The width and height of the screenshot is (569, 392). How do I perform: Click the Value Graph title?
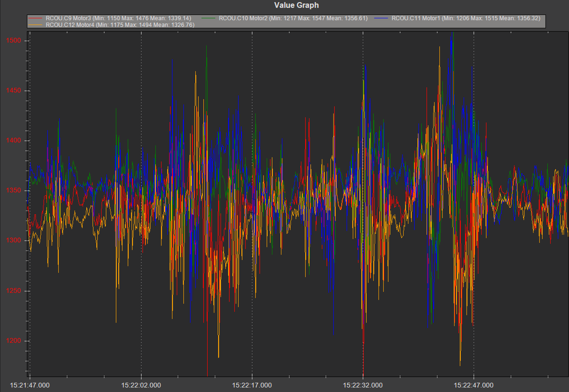[296, 5]
